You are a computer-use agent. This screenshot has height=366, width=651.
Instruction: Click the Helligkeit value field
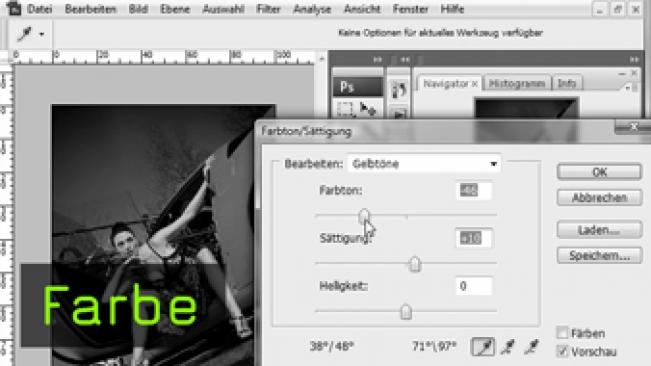click(x=474, y=286)
